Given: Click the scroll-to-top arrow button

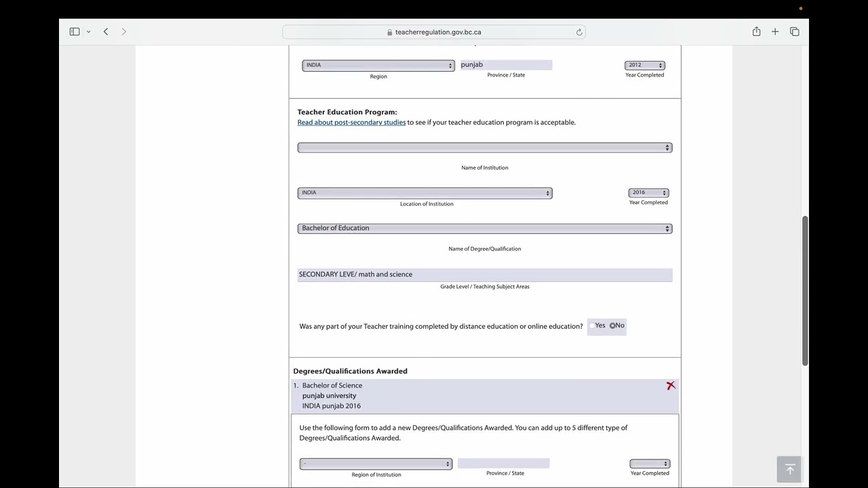Looking at the screenshot, I should pyautogui.click(x=789, y=469).
